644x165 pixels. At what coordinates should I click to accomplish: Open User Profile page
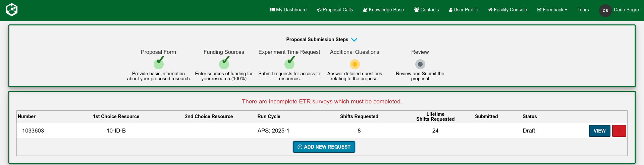(x=464, y=10)
